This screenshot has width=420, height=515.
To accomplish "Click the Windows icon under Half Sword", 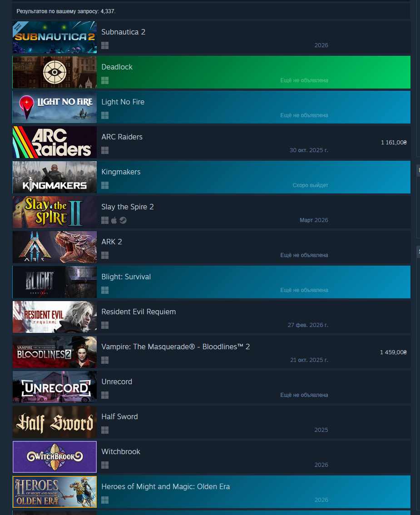I will click(105, 430).
